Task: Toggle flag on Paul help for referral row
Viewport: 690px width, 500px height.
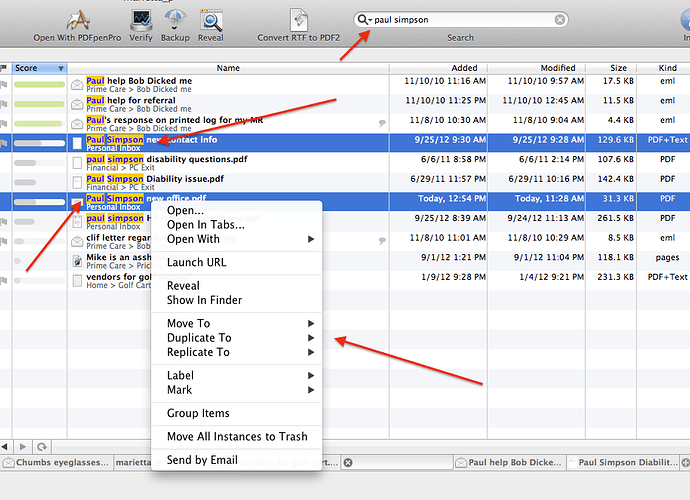Action: point(4,104)
